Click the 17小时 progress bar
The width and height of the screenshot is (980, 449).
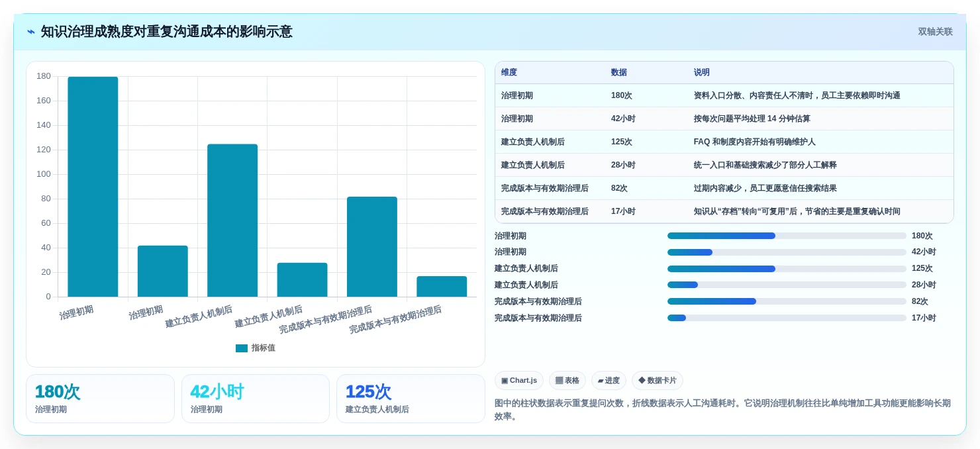pyautogui.click(x=787, y=318)
